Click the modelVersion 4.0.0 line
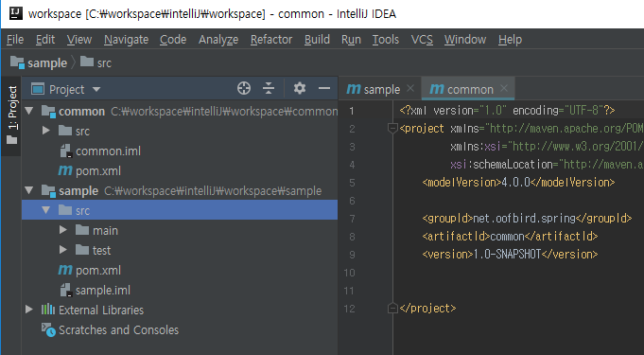The image size is (644, 355). [518, 182]
